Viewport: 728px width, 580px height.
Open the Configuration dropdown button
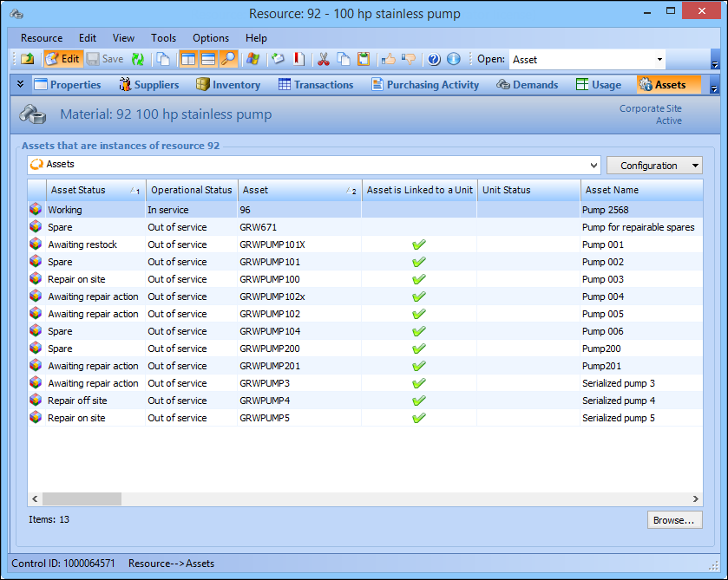(x=654, y=165)
